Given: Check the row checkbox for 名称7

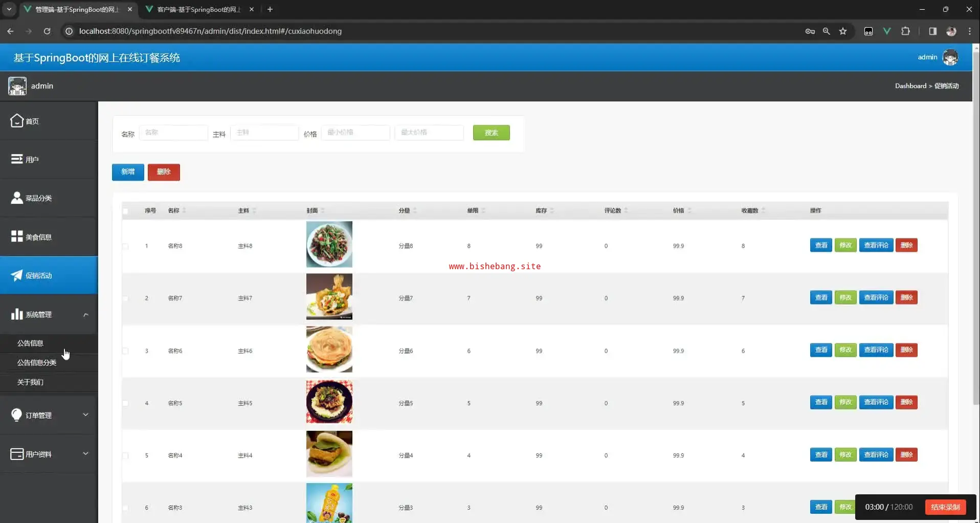Looking at the screenshot, I should (125, 298).
